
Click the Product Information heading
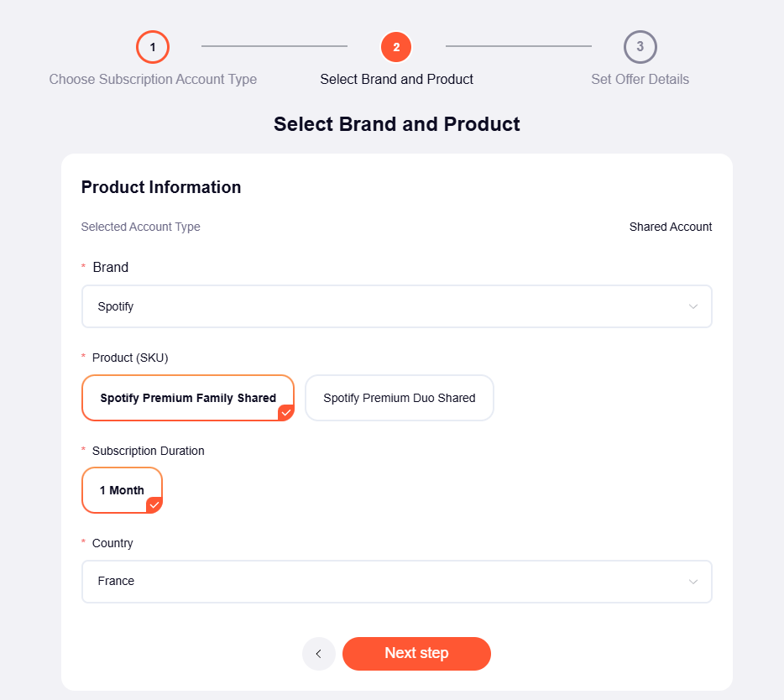[x=161, y=187]
